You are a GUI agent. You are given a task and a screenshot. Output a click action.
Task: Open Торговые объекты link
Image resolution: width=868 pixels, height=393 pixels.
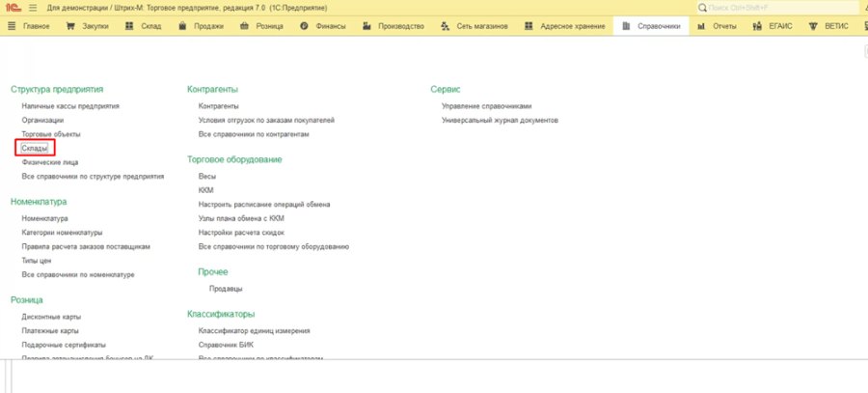(x=51, y=134)
